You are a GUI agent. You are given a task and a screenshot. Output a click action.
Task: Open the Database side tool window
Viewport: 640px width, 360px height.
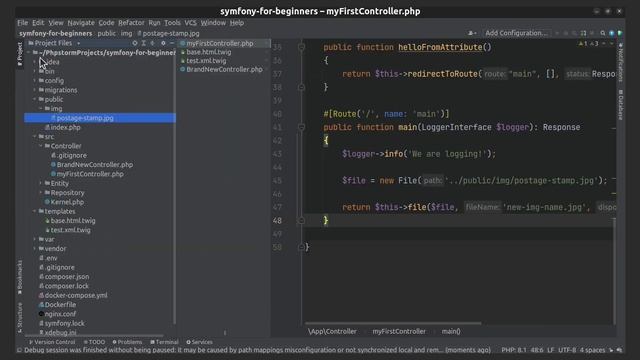[620, 105]
